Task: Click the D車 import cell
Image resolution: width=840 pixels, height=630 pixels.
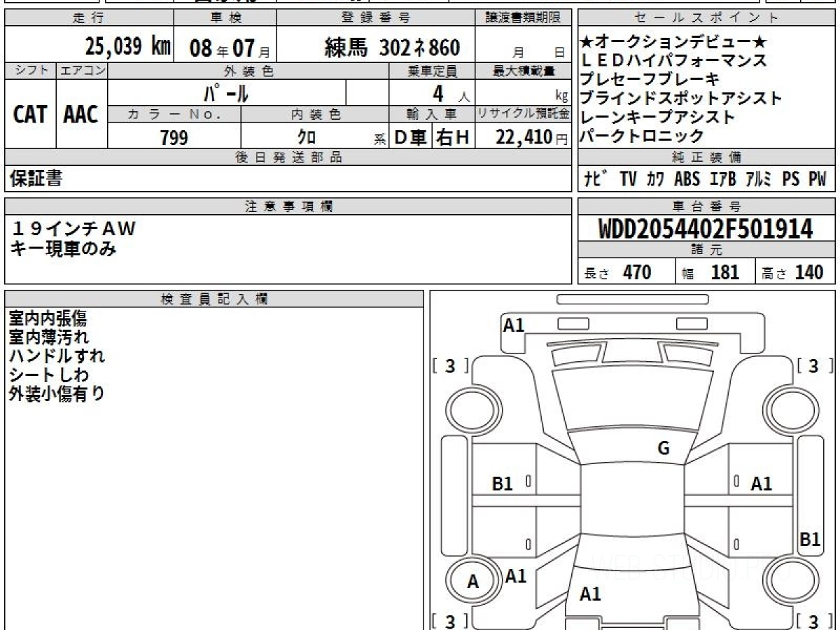Action: point(410,138)
